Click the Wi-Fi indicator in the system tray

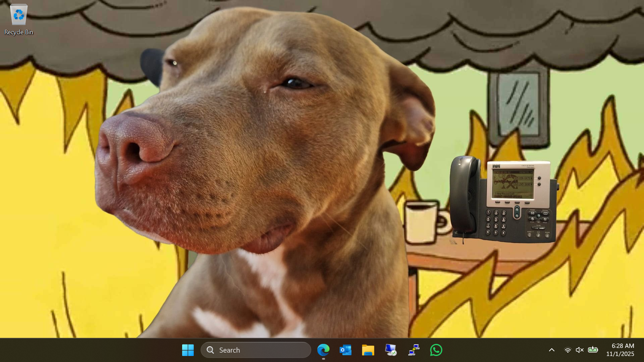568,350
